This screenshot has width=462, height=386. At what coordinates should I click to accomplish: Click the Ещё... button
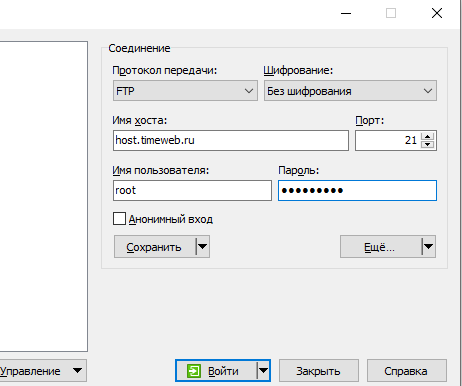(x=381, y=247)
